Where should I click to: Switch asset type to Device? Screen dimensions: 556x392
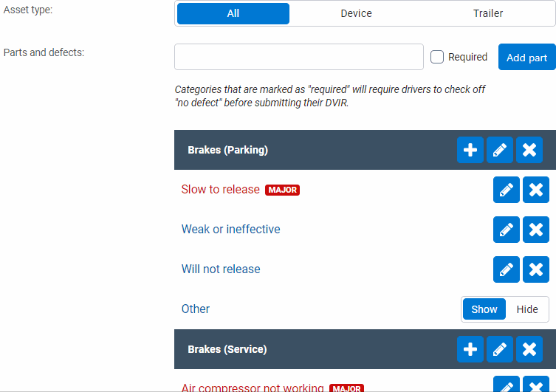tap(356, 13)
